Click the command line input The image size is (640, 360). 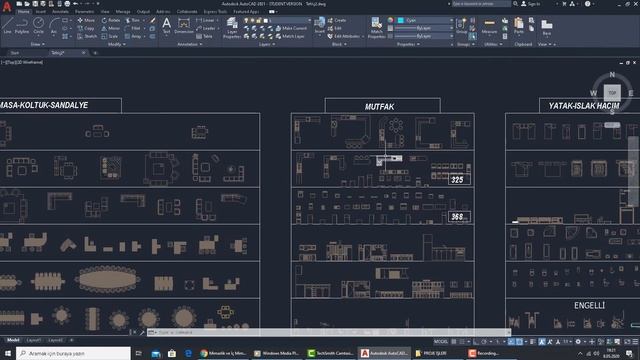[329, 332]
